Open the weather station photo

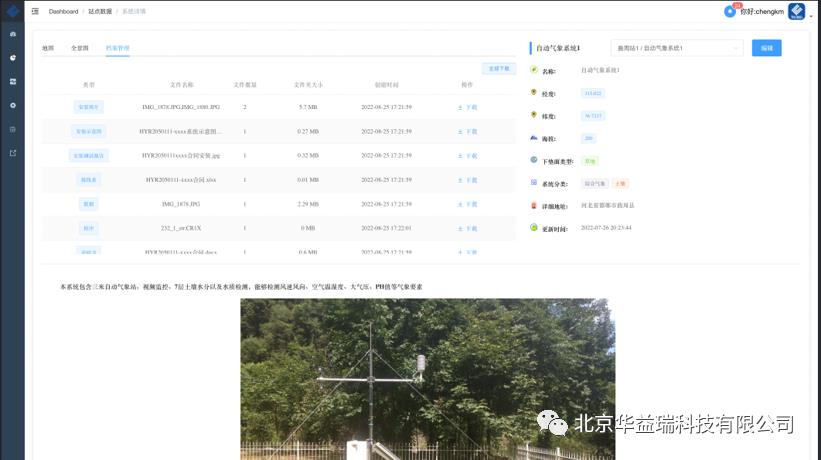click(427, 378)
